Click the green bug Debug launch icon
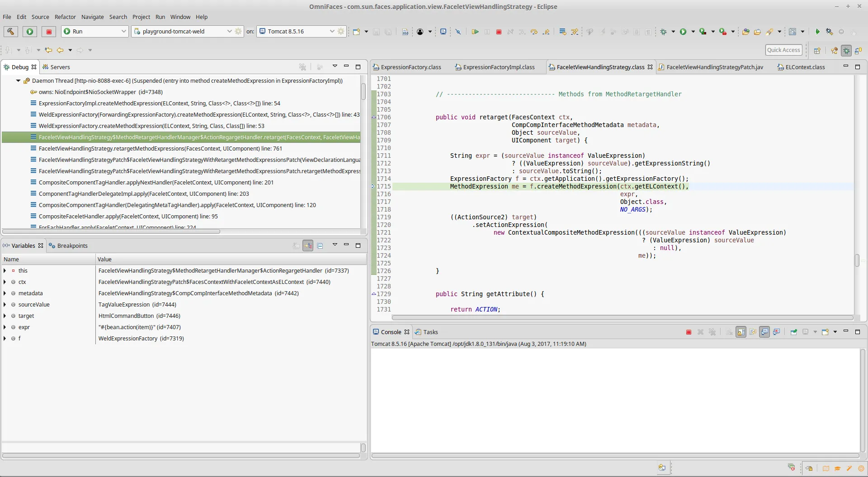The width and height of the screenshot is (868, 477). [x=663, y=32]
